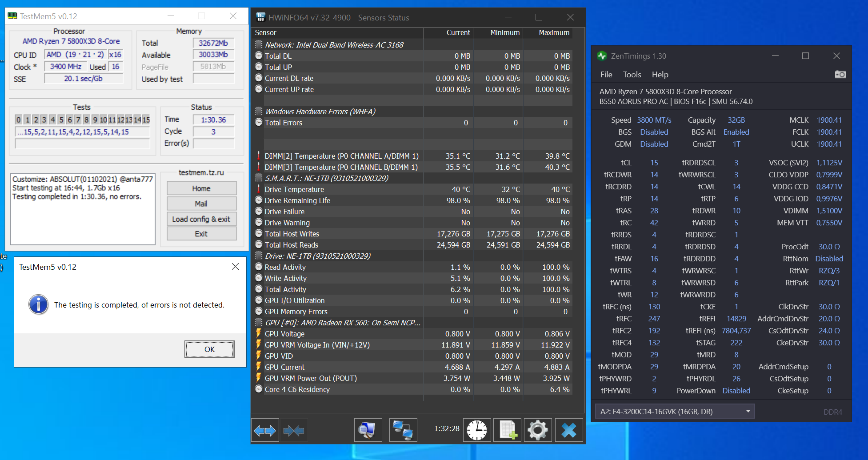
Task: Open the File menu in ZenTimings
Action: [x=606, y=75]
